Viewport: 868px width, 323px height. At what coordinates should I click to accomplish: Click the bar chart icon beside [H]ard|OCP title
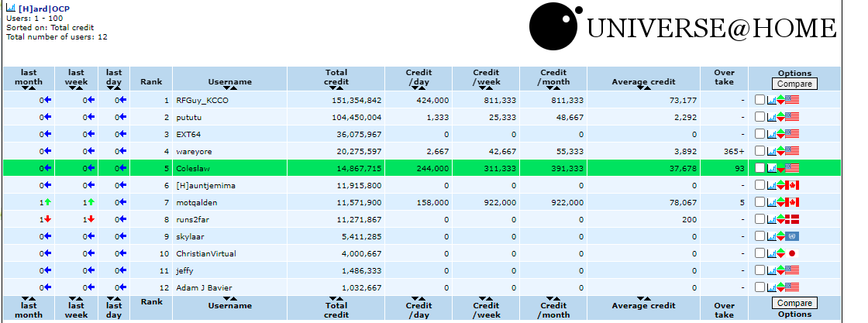(10, 8)
